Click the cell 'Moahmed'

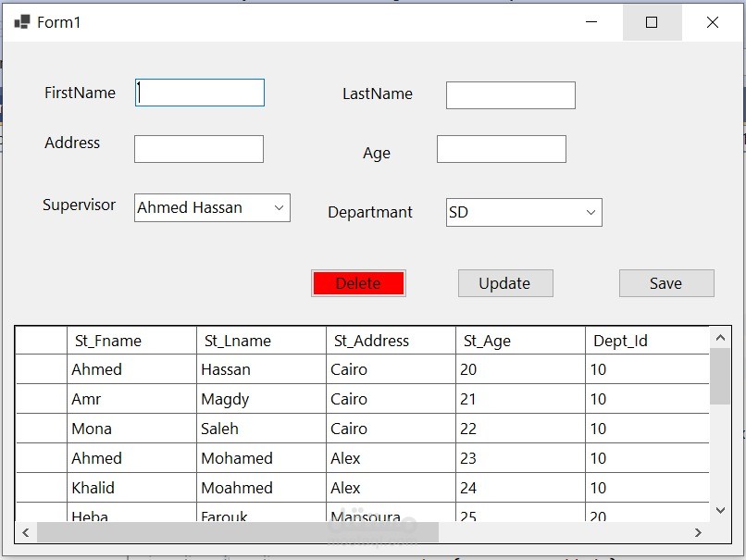[x=261, y=488]
